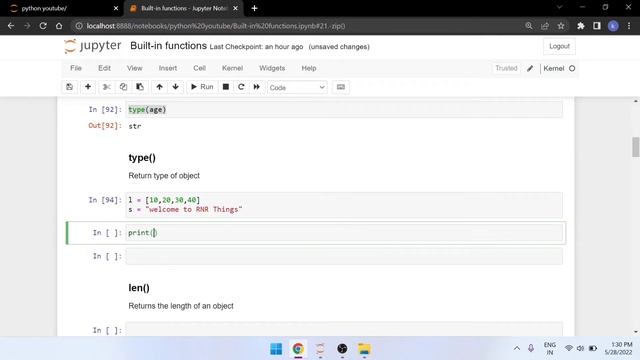Image resolution: width=640 pixels, height=360 pixels.
Task: Click the Jupyter logo
Action: (x=93, y=46)
